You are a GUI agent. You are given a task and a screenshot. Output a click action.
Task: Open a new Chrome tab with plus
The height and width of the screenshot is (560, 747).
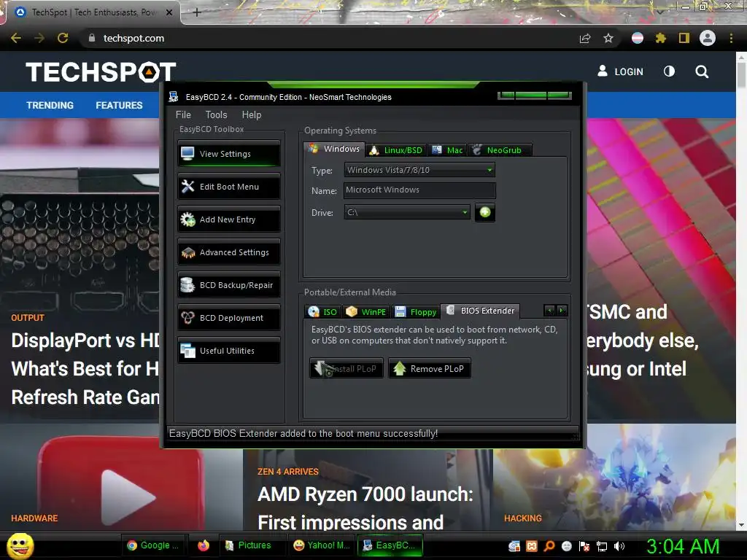coord(197,12)
